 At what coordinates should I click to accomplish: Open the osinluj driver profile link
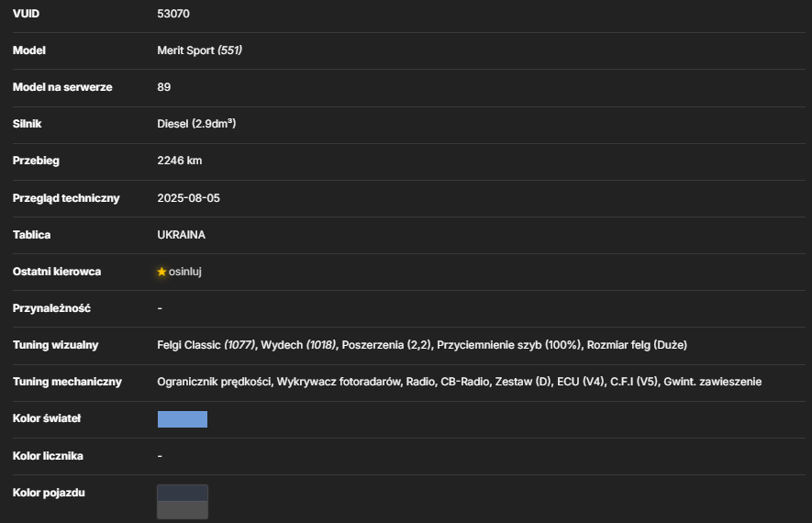[x=184, y=272]
